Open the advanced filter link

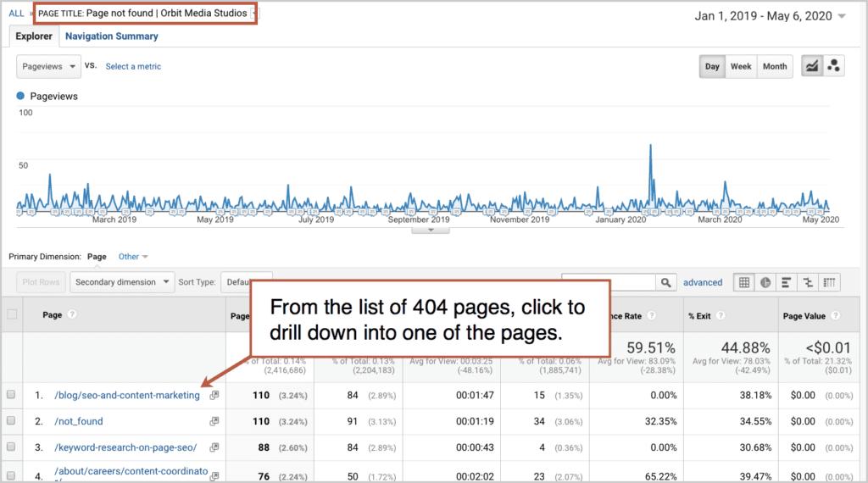tap(703, 282)
